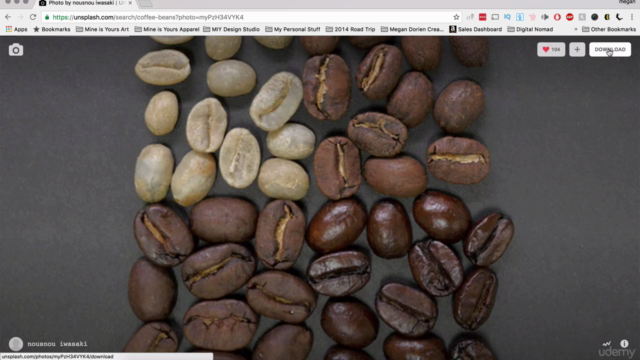Click the browser forward arrow
Screen dimensions: 640x360
[x=20, y=17]
